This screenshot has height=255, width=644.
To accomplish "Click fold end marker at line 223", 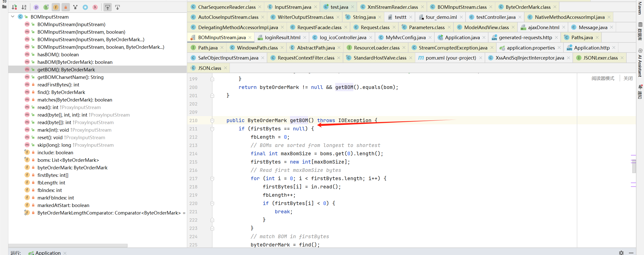I will pos(212,228).
